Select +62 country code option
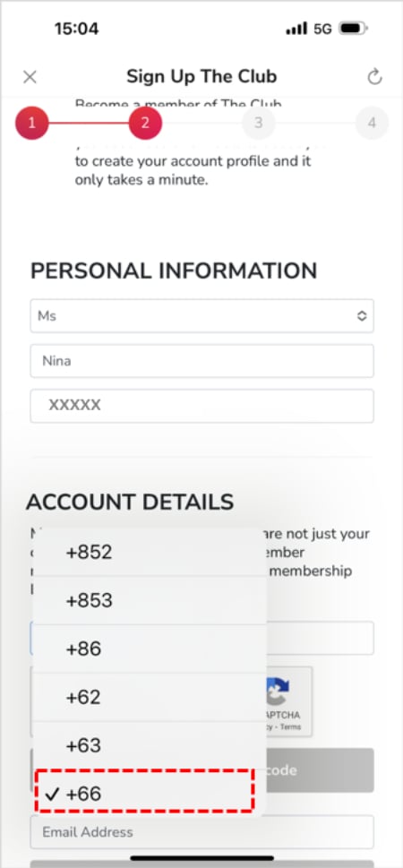The height and width of the screenshot is (868, 403). tap(150, 697)
